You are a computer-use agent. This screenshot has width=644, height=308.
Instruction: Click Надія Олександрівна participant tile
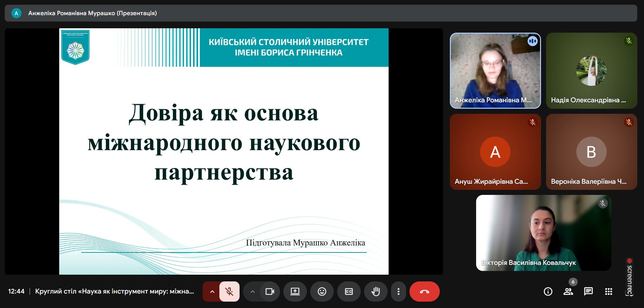pos(592,71)
